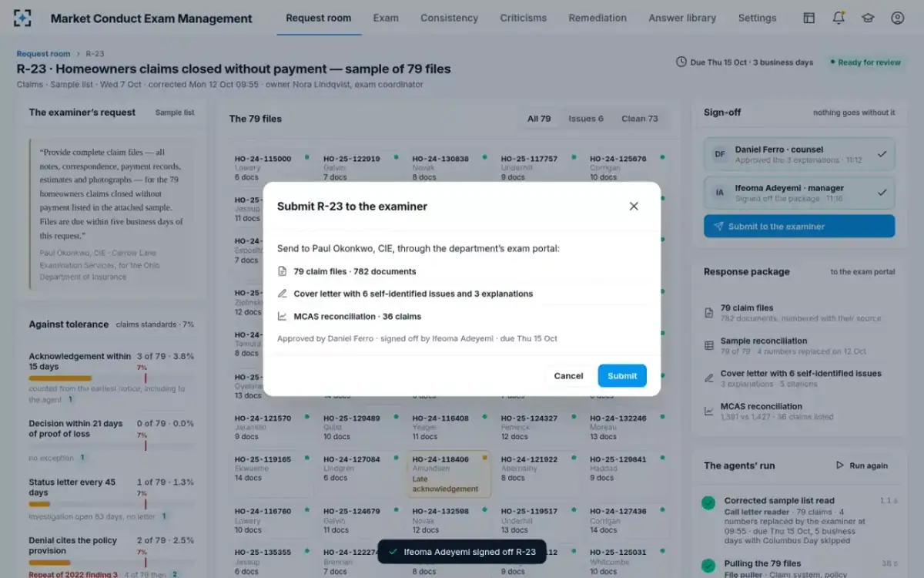
Task: Click the green check beside Corrected sample list read
Action: pyautogui.click(x=708, y=503)
